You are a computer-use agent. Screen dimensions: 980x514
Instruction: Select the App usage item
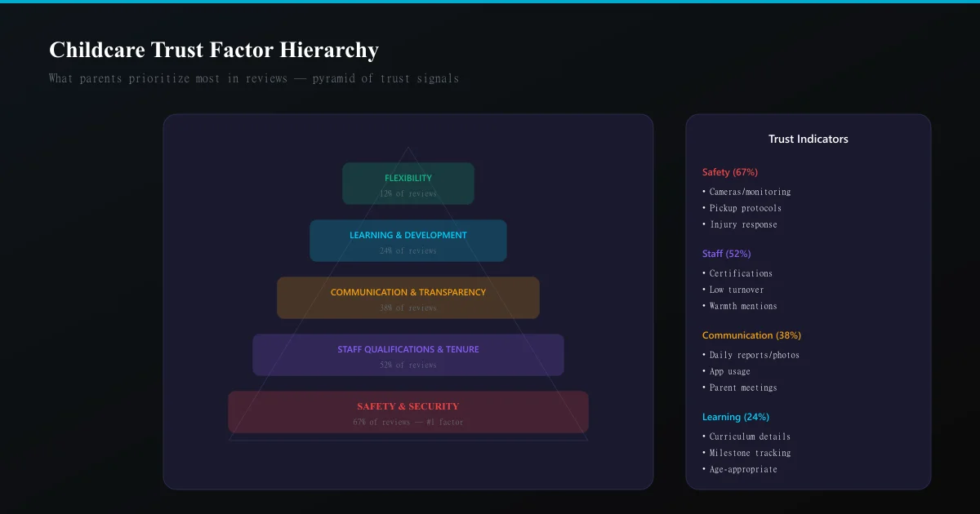click(x=726, y=371)
